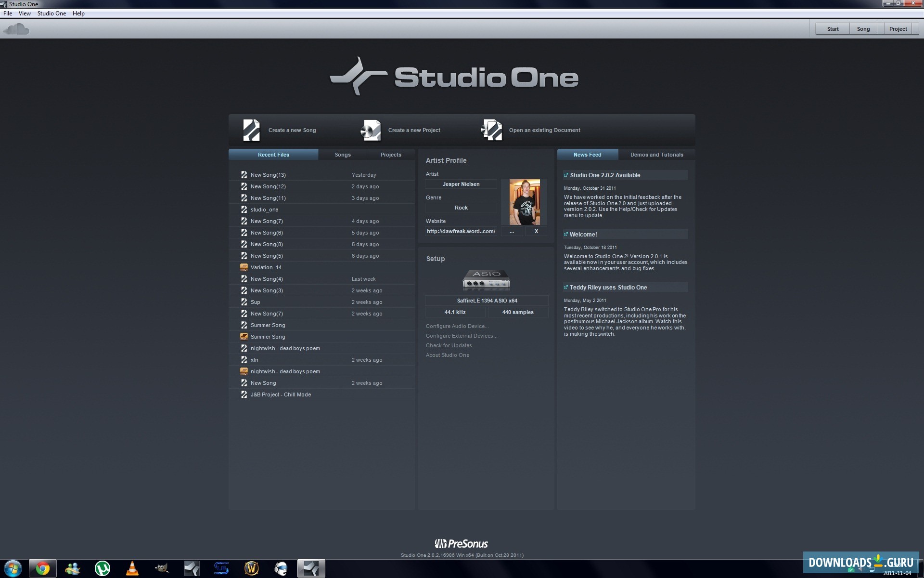This screenshot has width=924, height=578.
Task: Launch VLC from the Windows taskbar
Action: (x=132, y=569)
